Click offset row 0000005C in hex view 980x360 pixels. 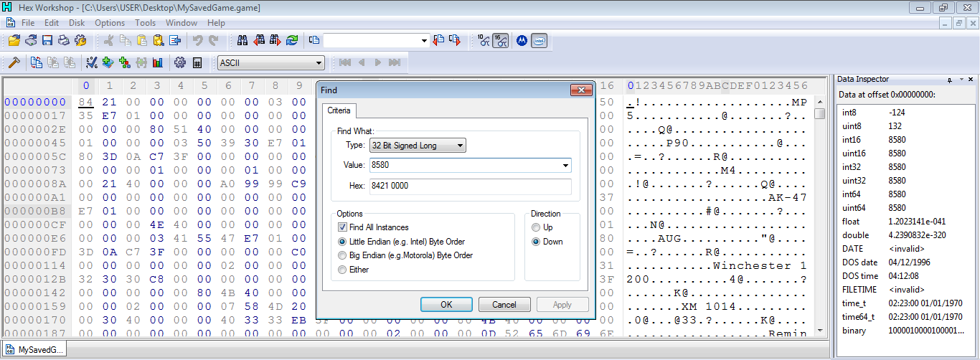[36, 156]
